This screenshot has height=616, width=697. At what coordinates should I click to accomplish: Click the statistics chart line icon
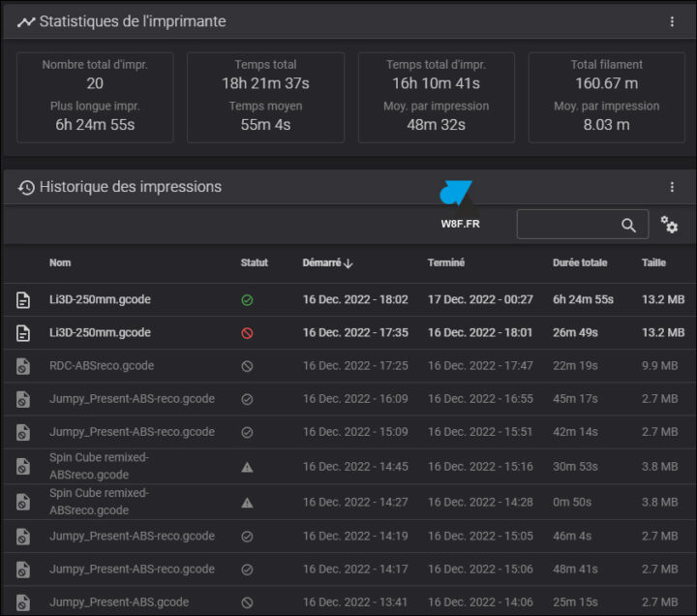click(x=26, y=22)
